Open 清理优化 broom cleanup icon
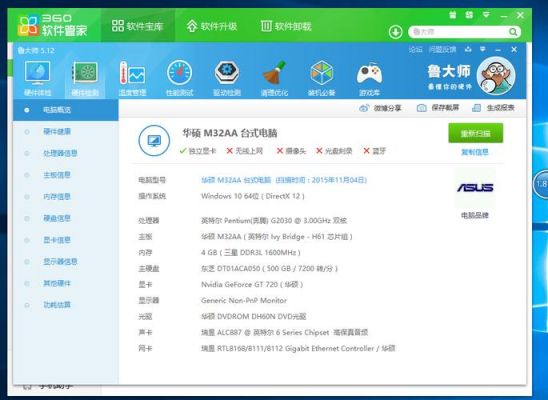The width and height of the screenshot is (548, 400). [x=274, y=78]
